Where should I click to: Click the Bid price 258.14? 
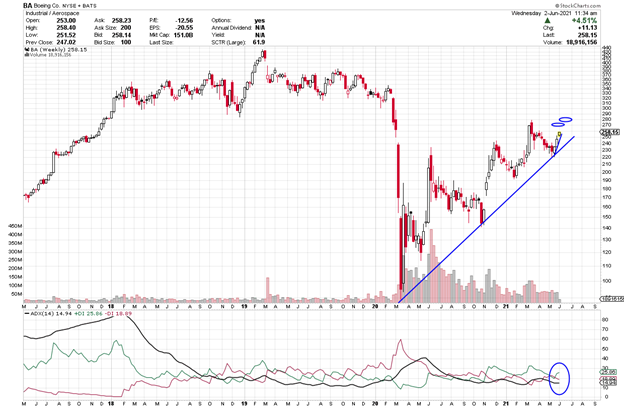coord(121,35)
